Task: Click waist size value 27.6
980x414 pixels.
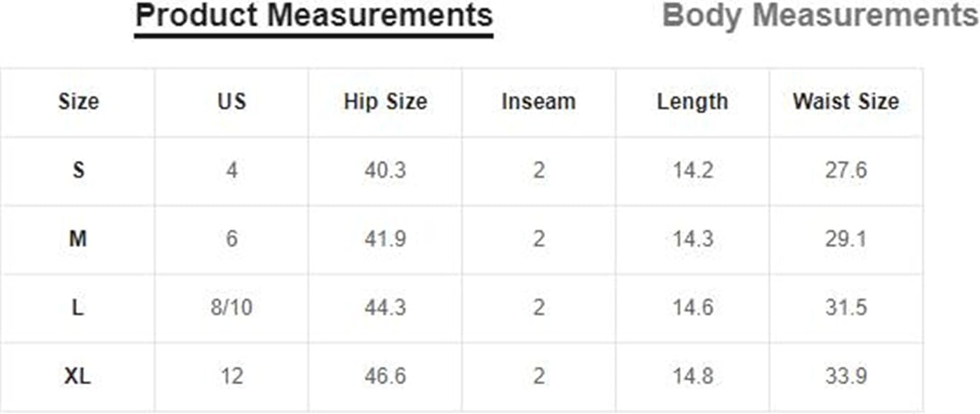Action: [845, 170]
